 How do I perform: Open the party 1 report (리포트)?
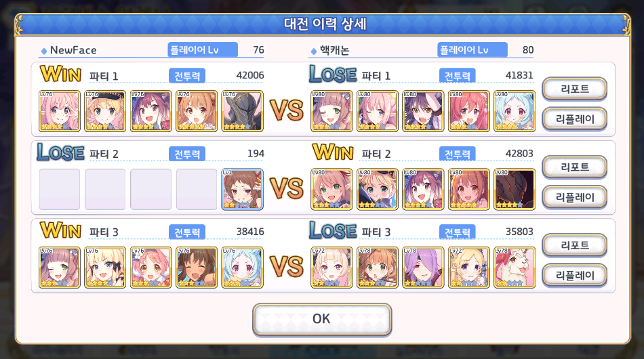pos(574,89)
